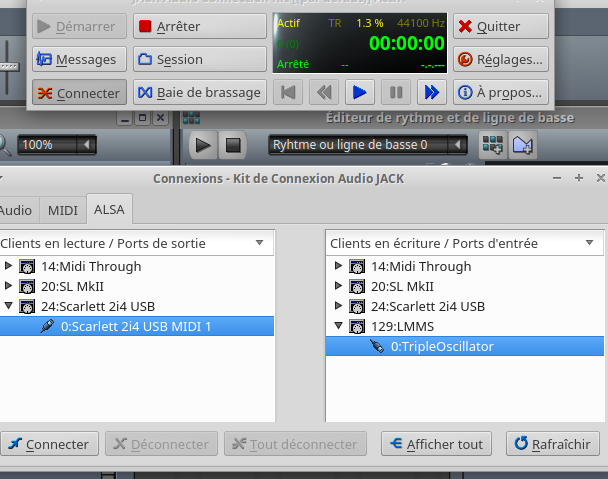Click the Arrêter button in QjackCtl
The height and width of the screenshot is (479, 608).
tap(200, 26)
